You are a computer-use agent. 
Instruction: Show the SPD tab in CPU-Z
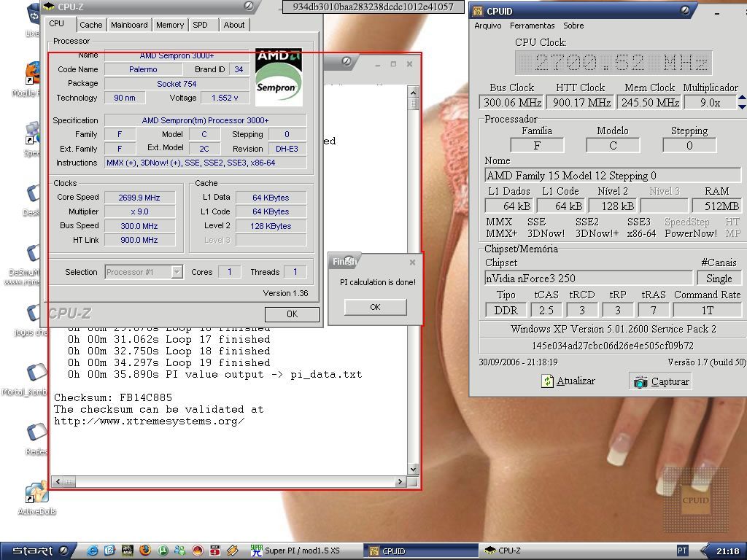(200, 25)
